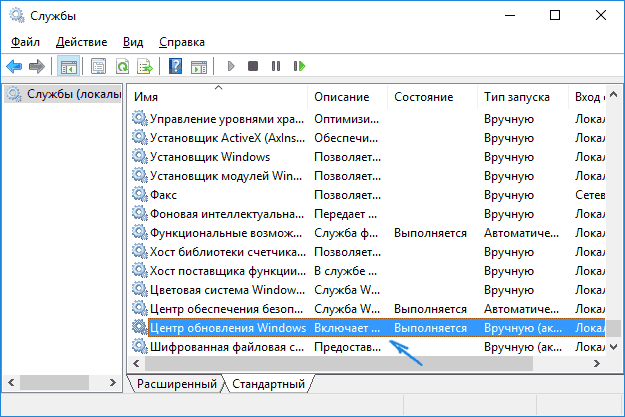Click the Back arrow in toolbar

click(14, 67)
